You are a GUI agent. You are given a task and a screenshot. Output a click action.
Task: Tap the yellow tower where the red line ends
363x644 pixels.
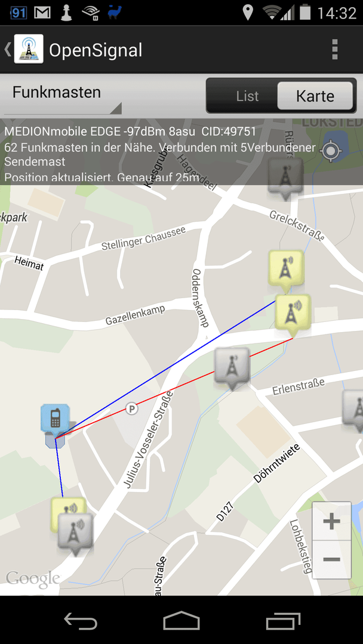point(293,314)
